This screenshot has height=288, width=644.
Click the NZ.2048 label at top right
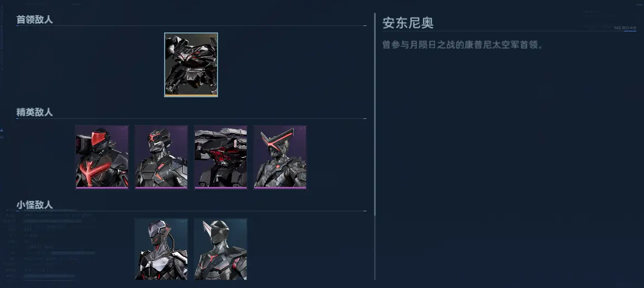625,28
